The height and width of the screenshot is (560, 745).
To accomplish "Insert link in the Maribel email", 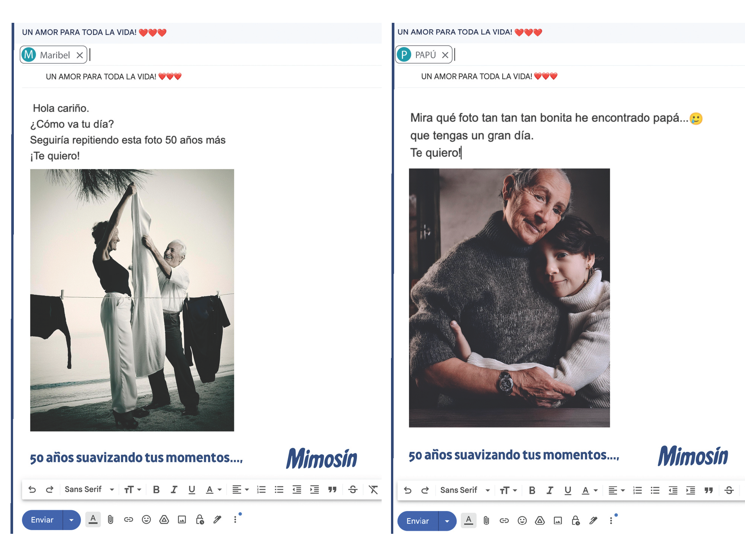I will 128,520.
